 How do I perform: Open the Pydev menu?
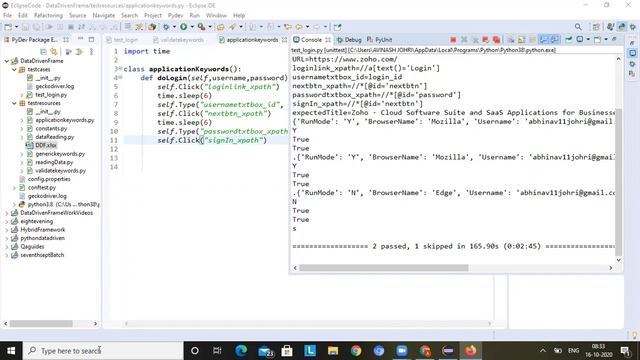pos(175,16)
